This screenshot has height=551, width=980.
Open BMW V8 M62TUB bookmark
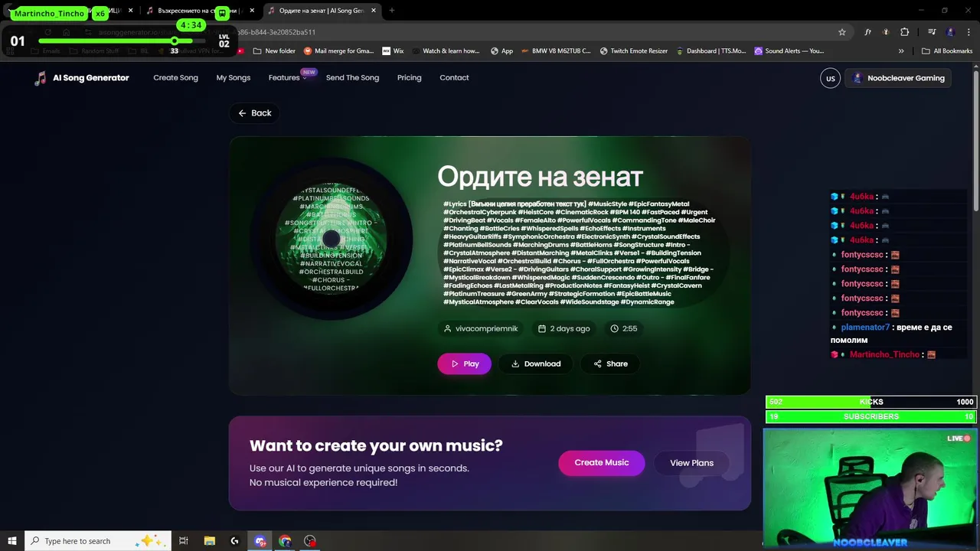(x=557, y=51)
